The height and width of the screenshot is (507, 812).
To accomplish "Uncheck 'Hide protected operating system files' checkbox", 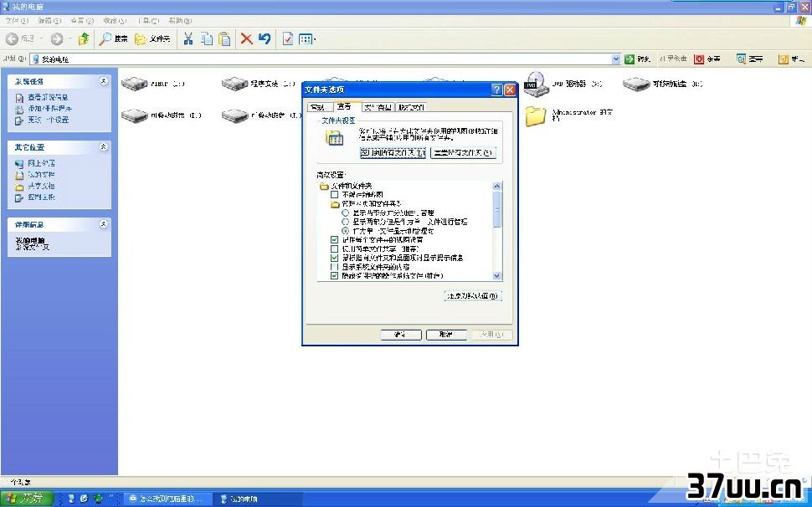I will tap(335, 276).
